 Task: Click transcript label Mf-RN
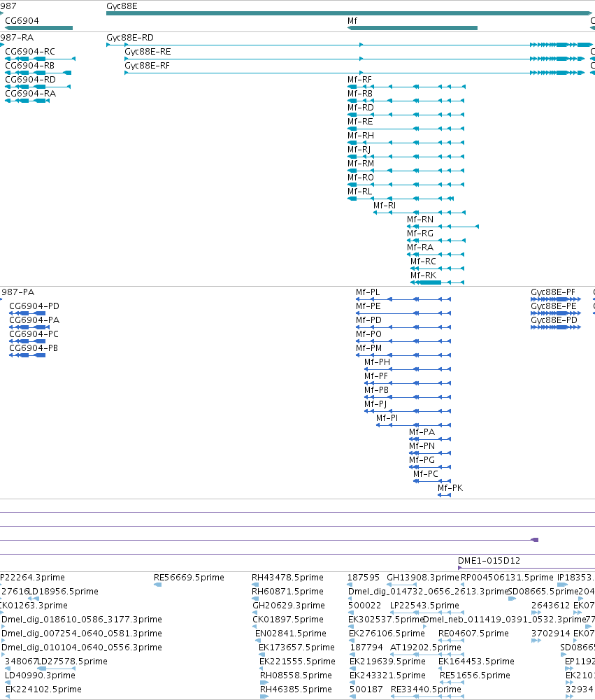point(420,219)
